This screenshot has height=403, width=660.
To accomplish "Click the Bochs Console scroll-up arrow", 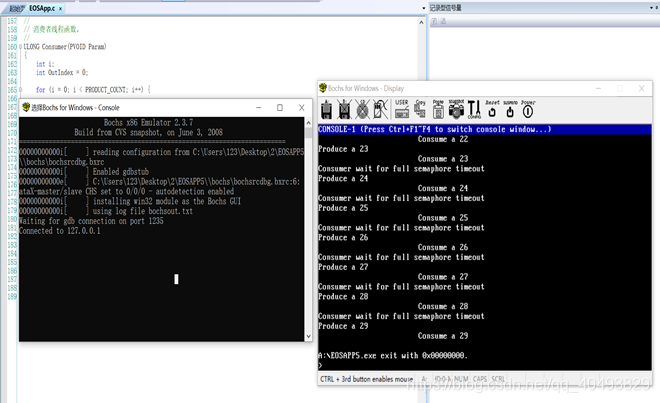I will point(308,123).
